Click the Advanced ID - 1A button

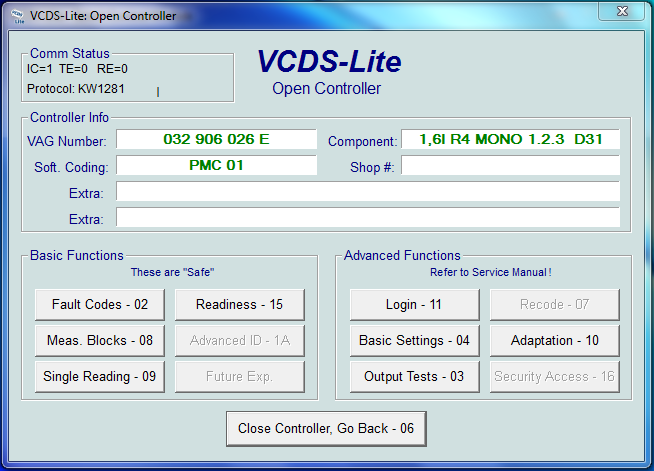point(239,341)
